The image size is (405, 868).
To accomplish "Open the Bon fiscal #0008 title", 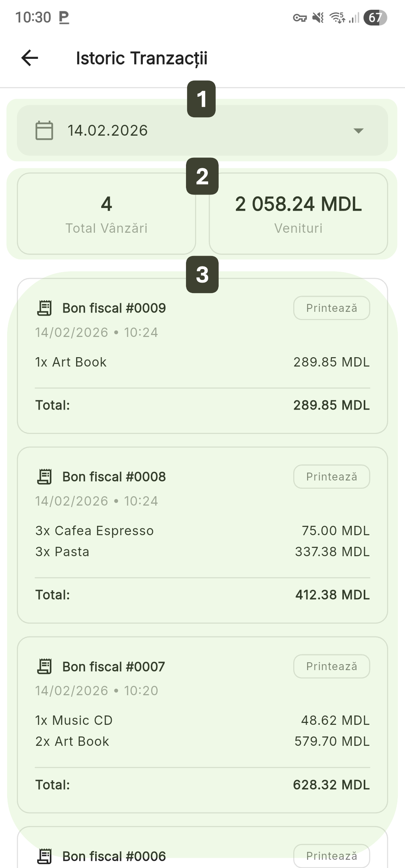I will pyautogui.click(x=114, y=477).
